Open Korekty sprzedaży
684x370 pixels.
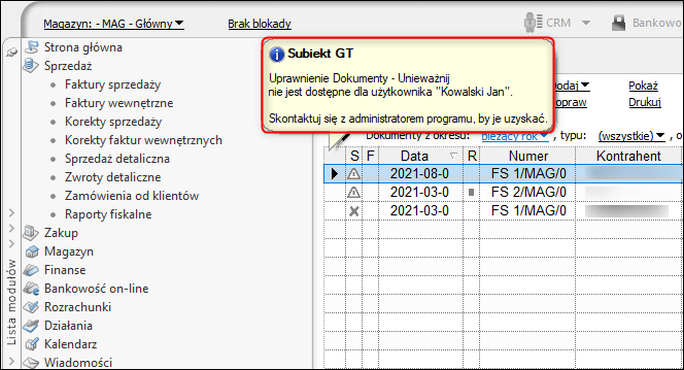pyautogui.click(x=113, y=121)
